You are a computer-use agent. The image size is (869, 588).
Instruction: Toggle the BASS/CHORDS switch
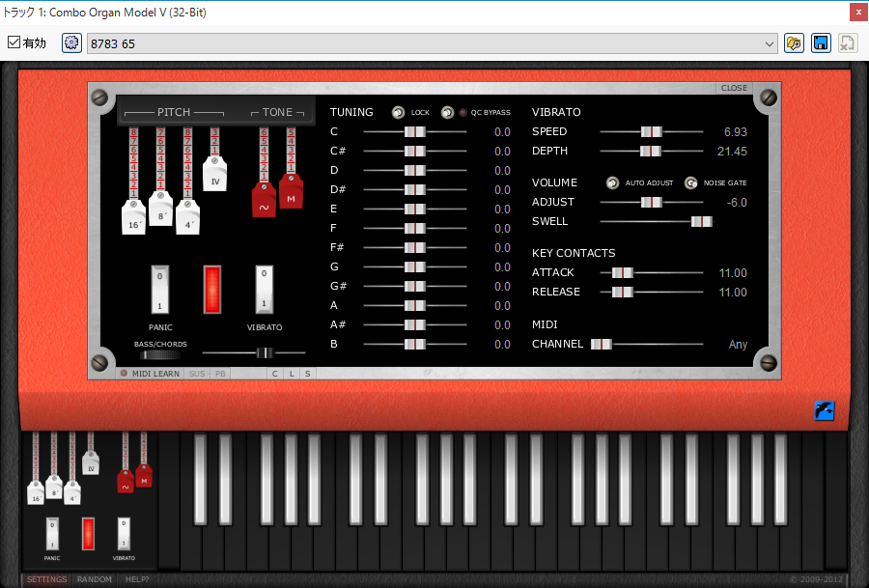click(x=159, y=355)
